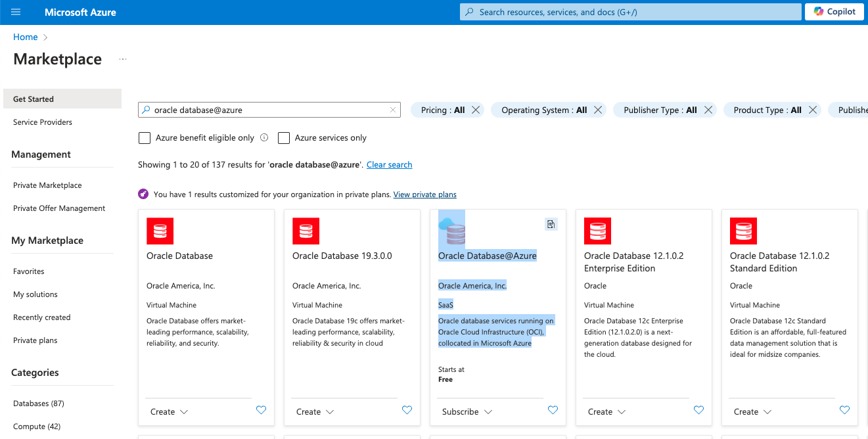
Task: Favorite Oracle Database 19.3.0.0 with the heart icon
Action: (407, 409)
